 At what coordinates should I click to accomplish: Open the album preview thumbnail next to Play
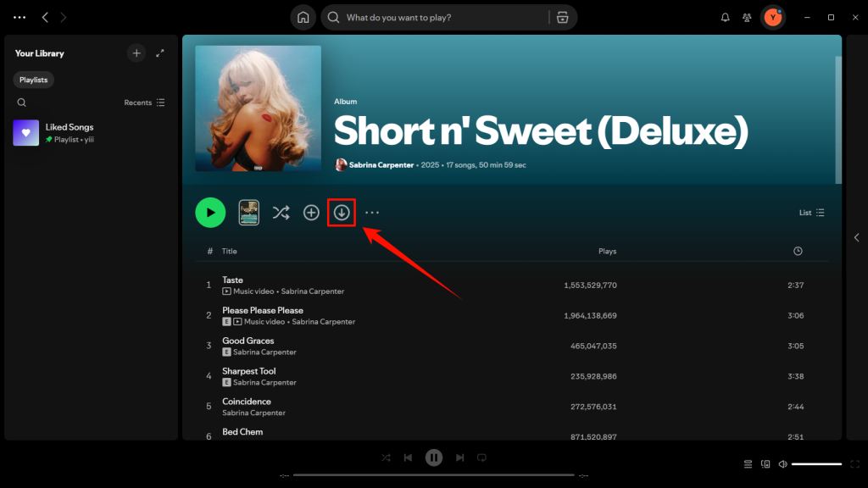(248, 213)
